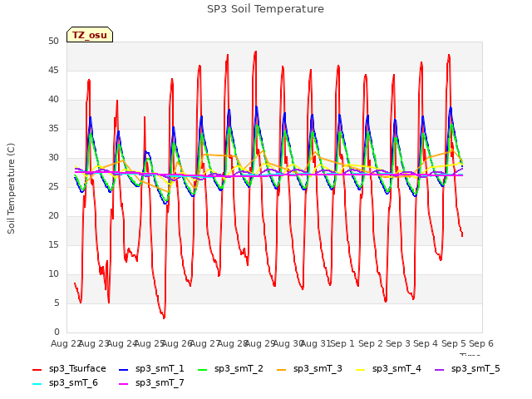This screenshot has height=399, width=532.
Task: Click the 25 y-axis tick label
Action: pos(53,186)
